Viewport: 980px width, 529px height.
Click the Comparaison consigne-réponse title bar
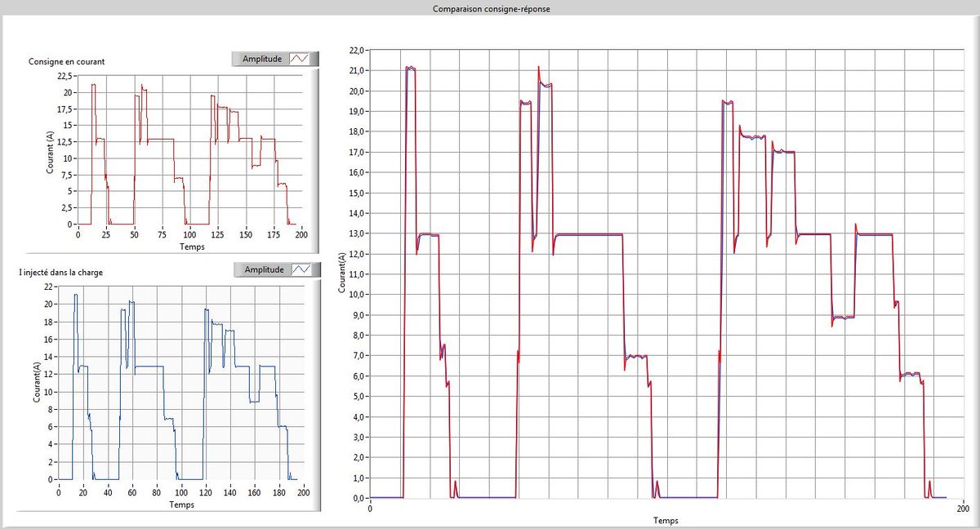click(490, 9)
